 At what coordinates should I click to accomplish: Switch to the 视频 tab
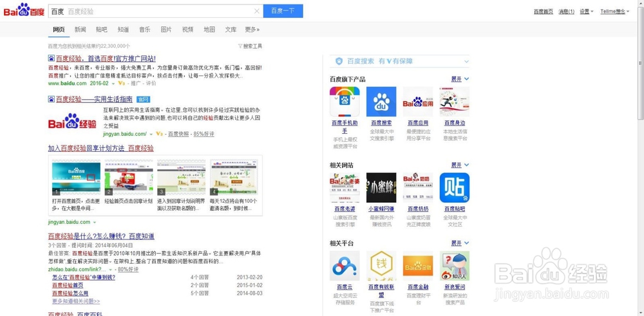point(187,30)
